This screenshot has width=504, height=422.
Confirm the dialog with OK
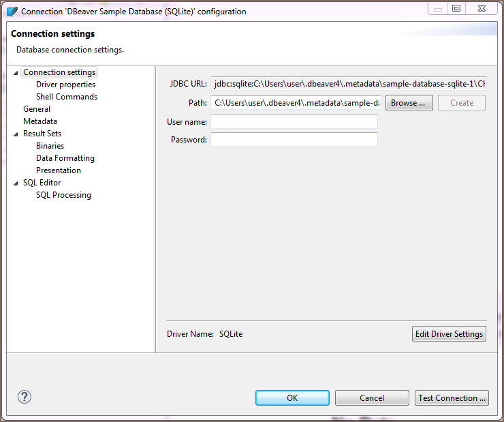292,397
